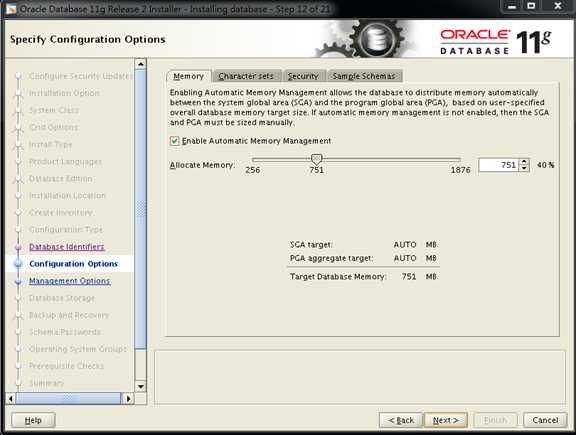Increase memory with the spinner up arrow

pyautogui.click(x=524, y=162)
